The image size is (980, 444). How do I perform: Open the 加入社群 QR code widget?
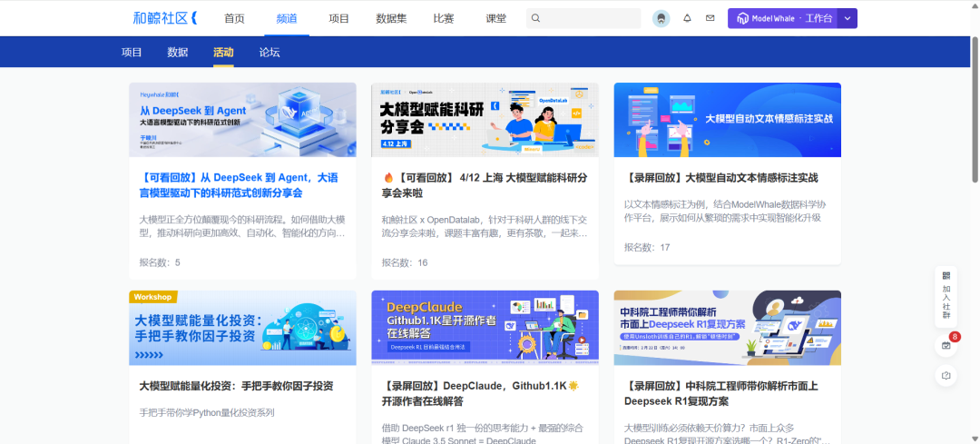[946, 297]
